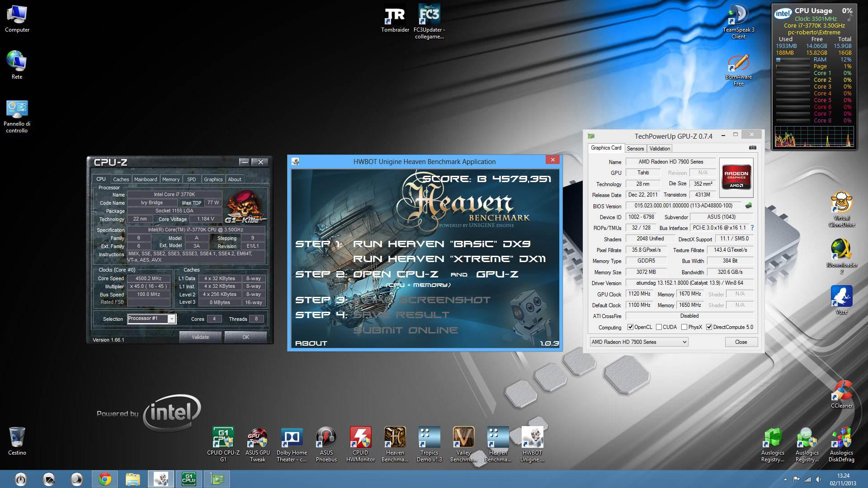This screenshot has height=488, width=868.
Task: Toggle the OpenCL checkbox in GPU-Z
Action: (630, 327)
